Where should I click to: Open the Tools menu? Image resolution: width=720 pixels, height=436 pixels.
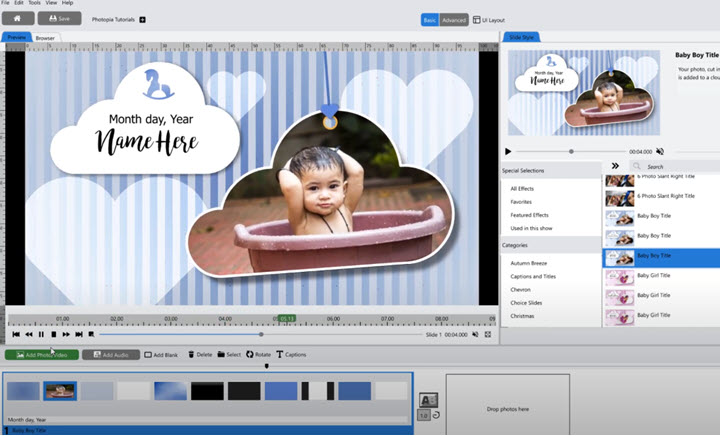click(x=35, y=3)
